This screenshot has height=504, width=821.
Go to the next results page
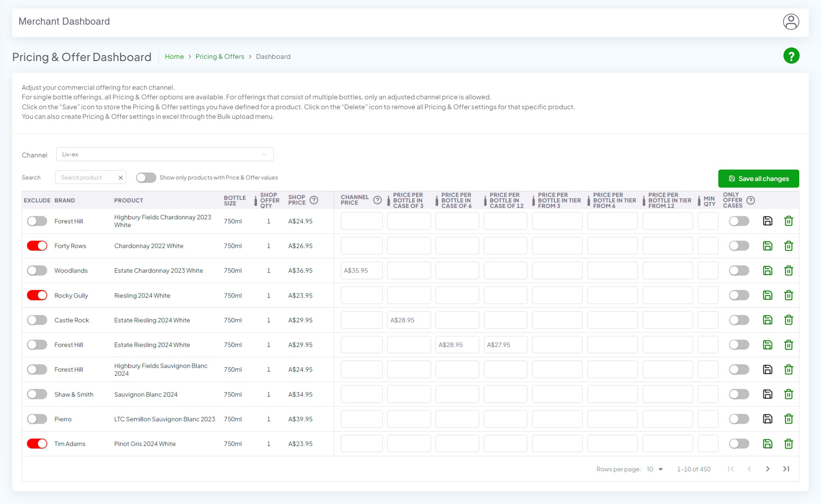[768, 469]
